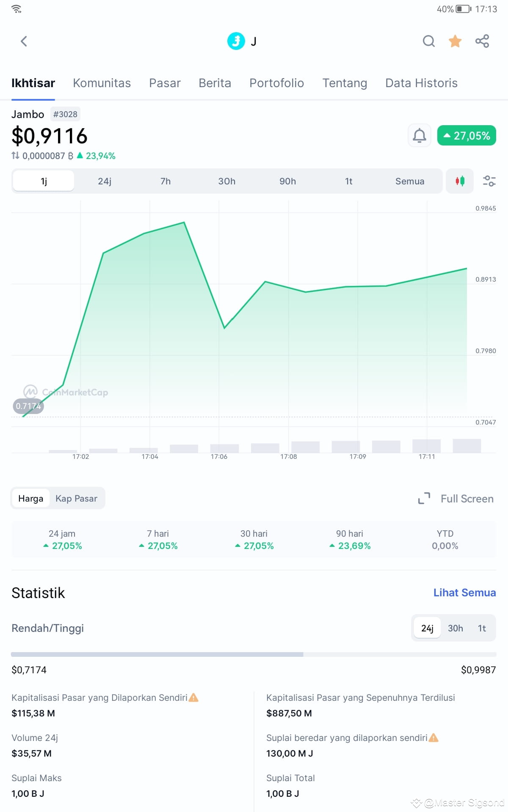
Task: Tap the $0,9116 price
Action: (50, 136)
